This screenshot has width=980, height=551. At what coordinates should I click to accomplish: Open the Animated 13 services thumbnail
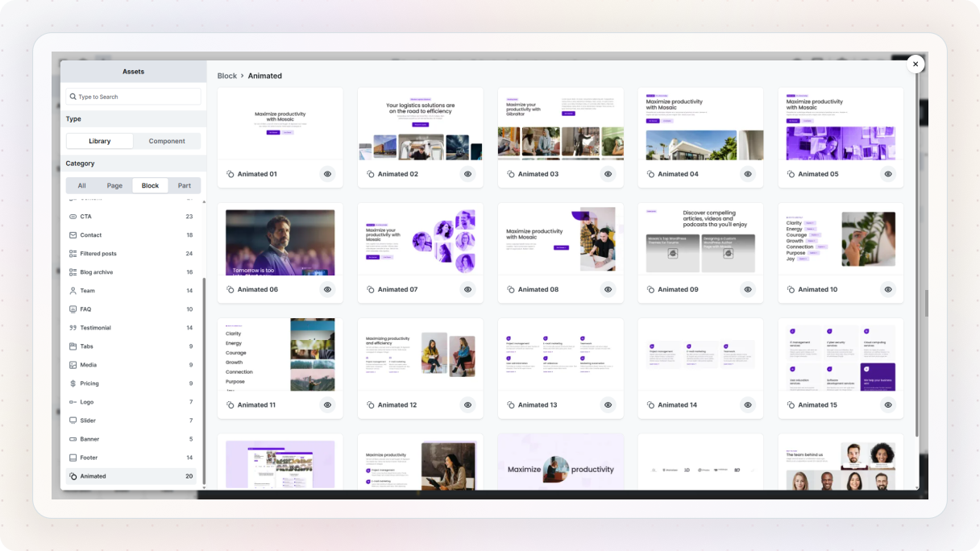coord(560,354)
